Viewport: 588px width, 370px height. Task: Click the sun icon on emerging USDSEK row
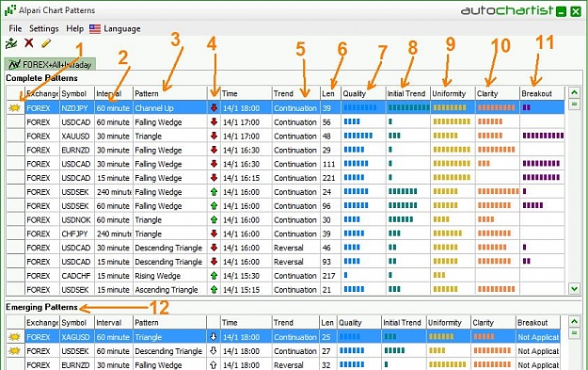15,351
